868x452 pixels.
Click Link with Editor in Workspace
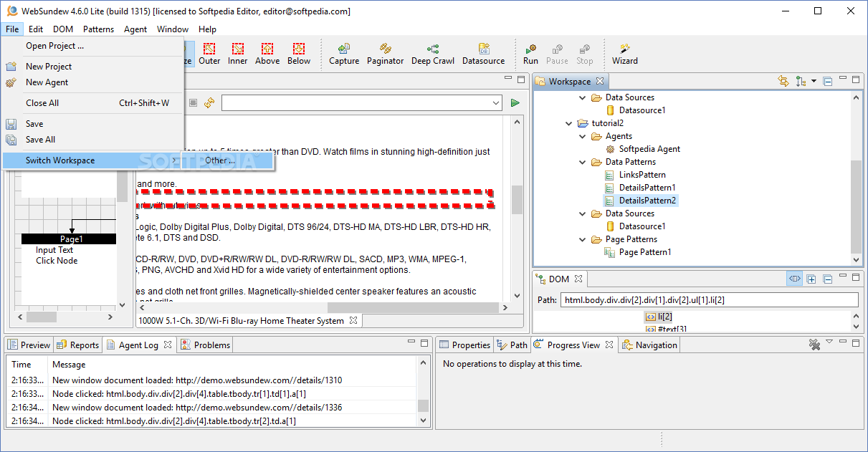click(x=783, y=81)
